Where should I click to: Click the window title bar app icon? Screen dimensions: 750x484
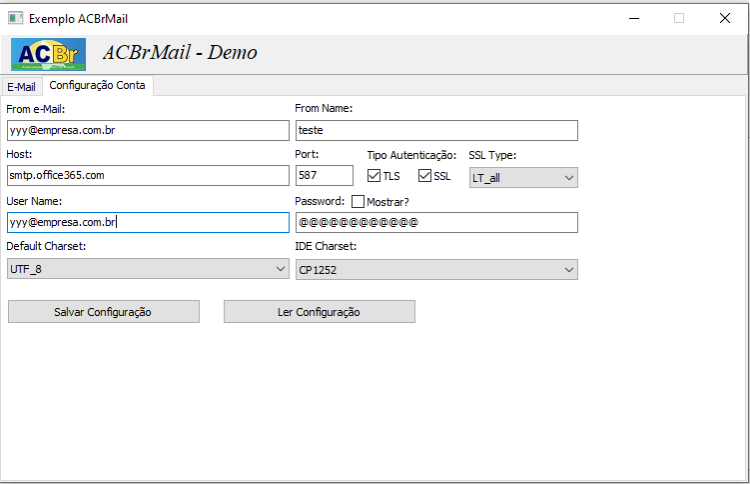[x=15, y=18]
